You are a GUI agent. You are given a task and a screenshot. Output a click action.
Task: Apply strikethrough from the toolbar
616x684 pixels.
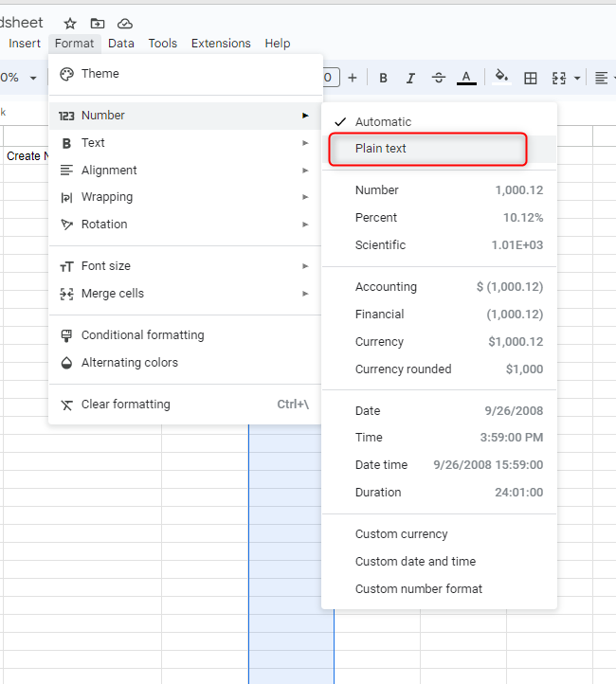click(439, 78)
